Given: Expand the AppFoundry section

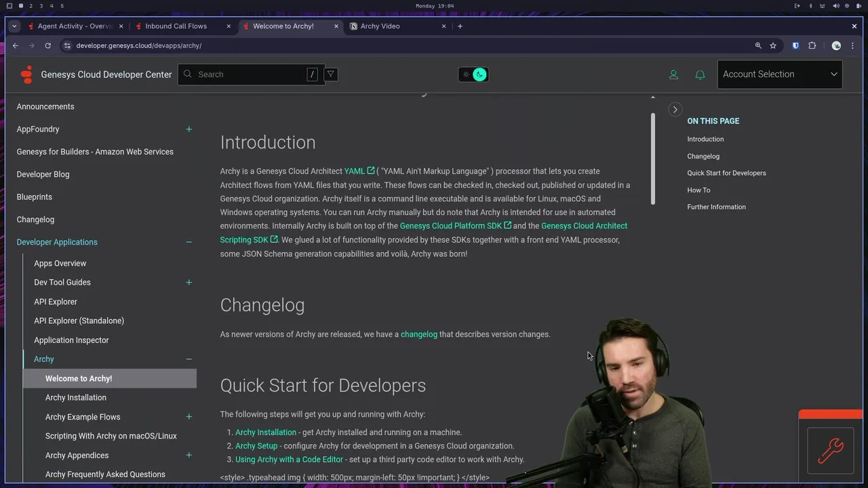Looking at the screenshot, I should tap(189, 129).
